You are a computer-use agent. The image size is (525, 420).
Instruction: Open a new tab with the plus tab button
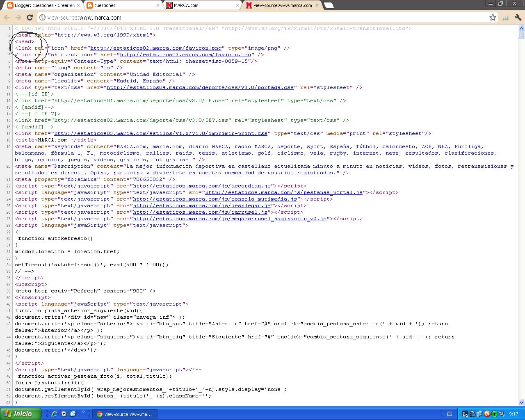pos(329,5)
